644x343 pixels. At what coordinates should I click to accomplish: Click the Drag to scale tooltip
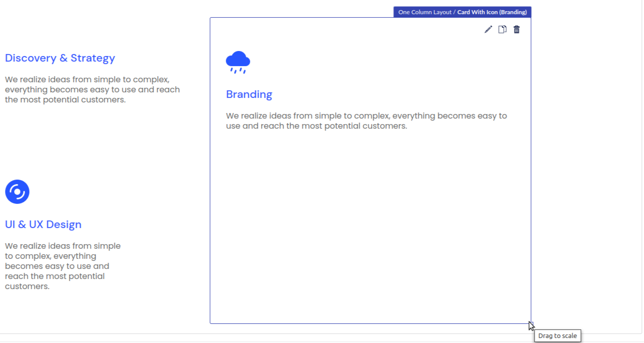click(x=557, y=336)
